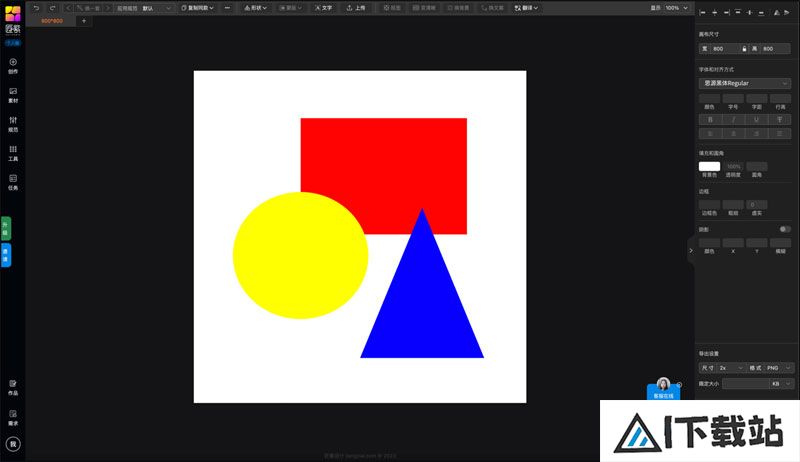Screen dimensions: 800x462
Task: Enable the 阴影 shadow toggle switch
Action: click(785, 229)
